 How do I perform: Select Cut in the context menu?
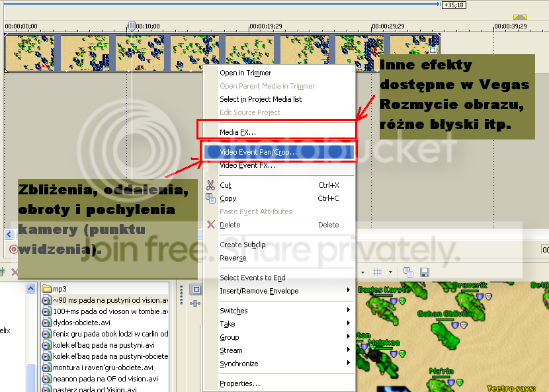pos(279,185)
